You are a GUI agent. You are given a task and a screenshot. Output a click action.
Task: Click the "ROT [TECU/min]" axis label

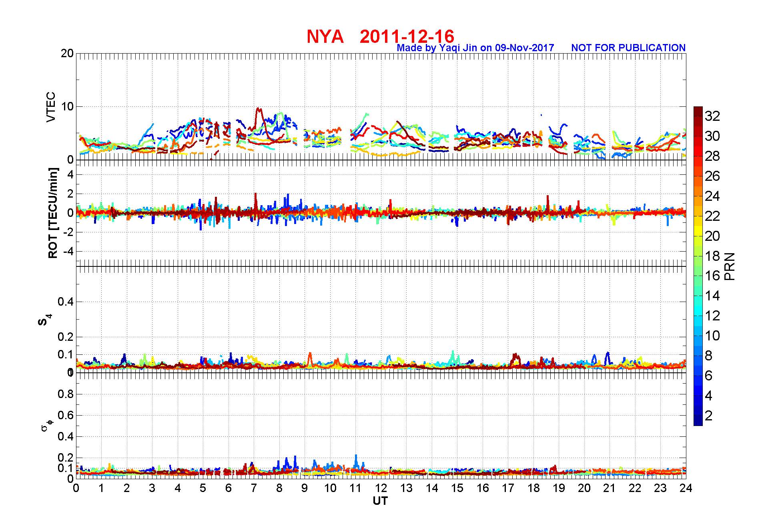[x=53, y=213]
